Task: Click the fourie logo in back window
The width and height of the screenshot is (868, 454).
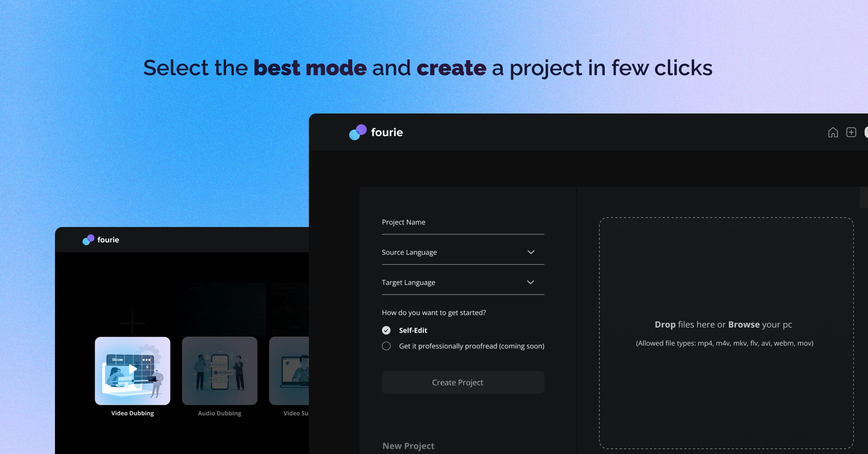Action: (101, 240)
